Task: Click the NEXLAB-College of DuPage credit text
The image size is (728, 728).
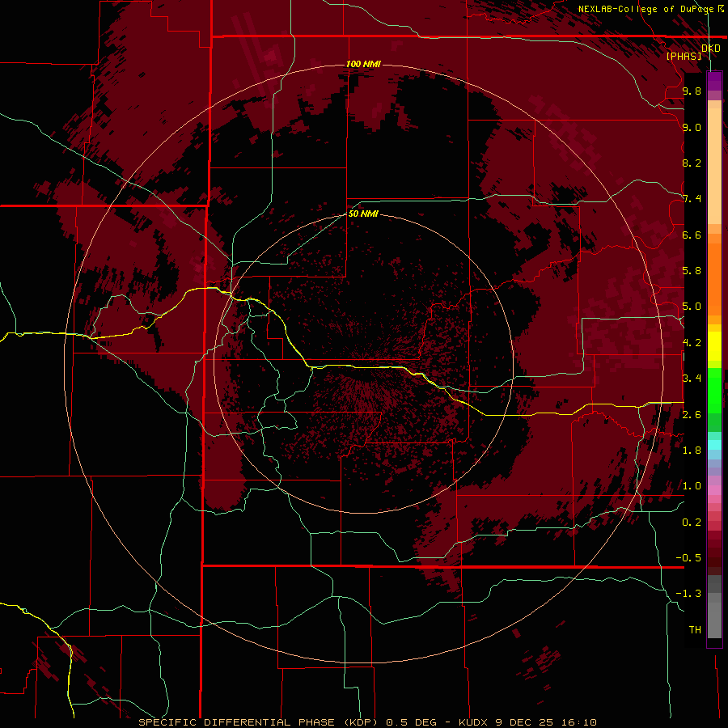Action: click(645, 9)
